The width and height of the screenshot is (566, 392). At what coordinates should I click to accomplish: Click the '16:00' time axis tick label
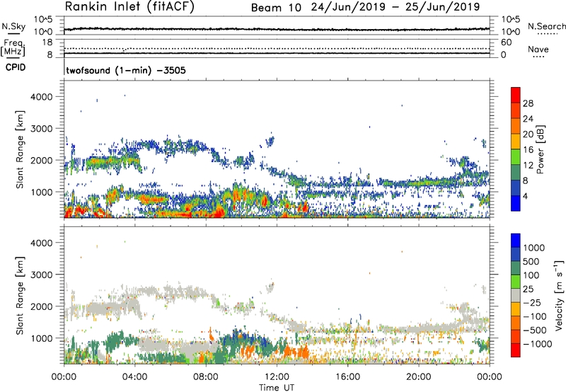coord(347,377)
